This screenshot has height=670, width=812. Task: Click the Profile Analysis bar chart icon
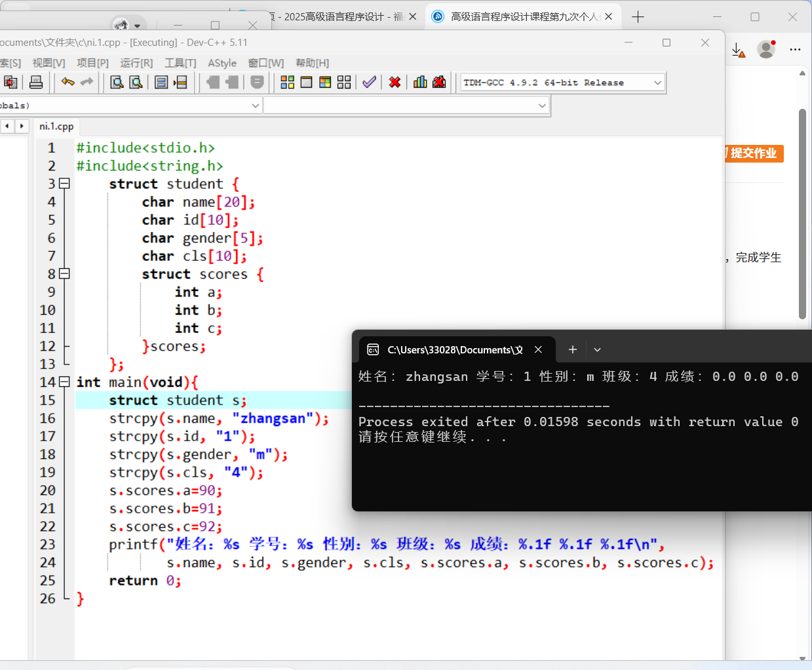(x=420, y=82)
